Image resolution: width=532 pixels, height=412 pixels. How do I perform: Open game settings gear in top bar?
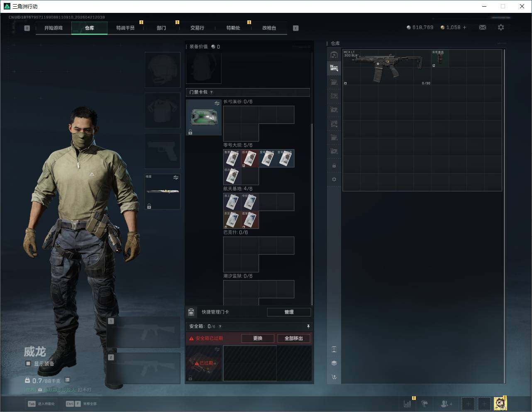pyautogui.click(x=501, y=27)
